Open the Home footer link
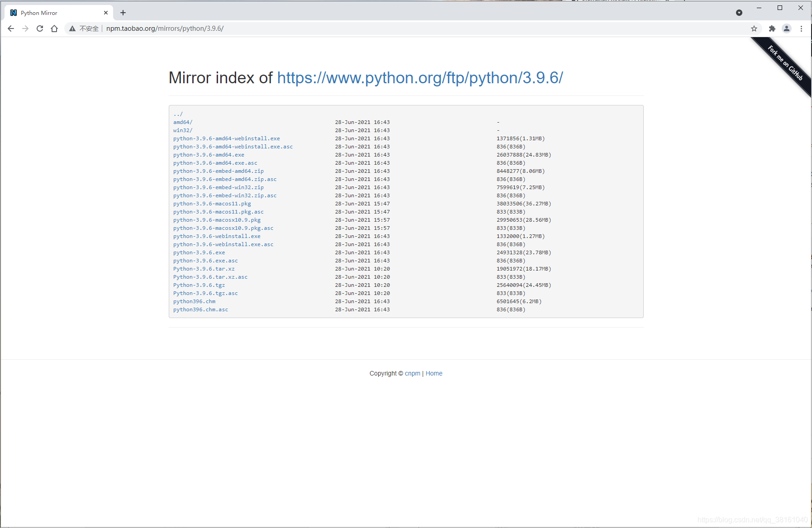Screen dimensions: 812x528 (434, 373)
